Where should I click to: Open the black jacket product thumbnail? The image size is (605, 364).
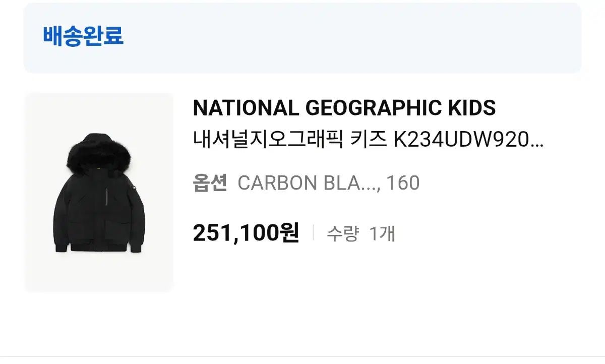[x=99, y=192]
